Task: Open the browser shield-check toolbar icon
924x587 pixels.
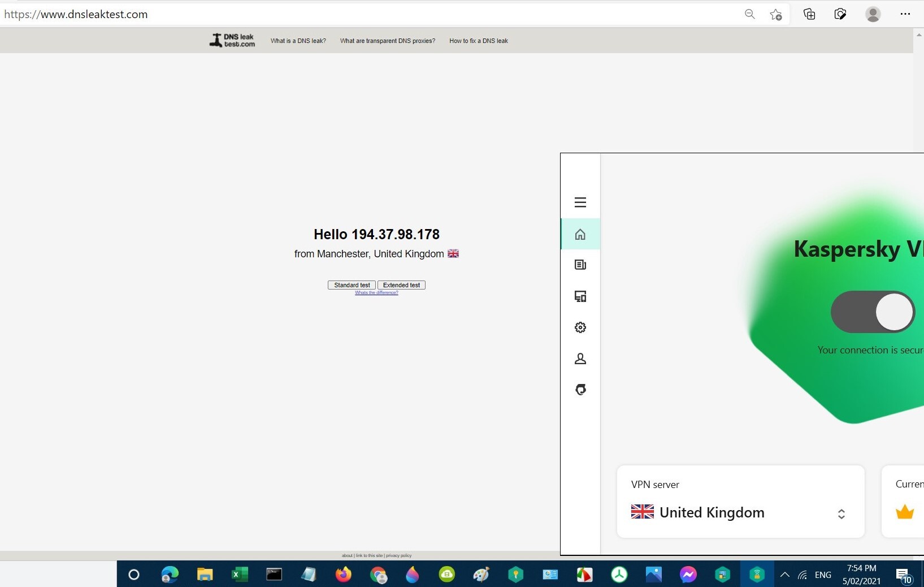Action: pyautogui.click(x=840, y=14)
